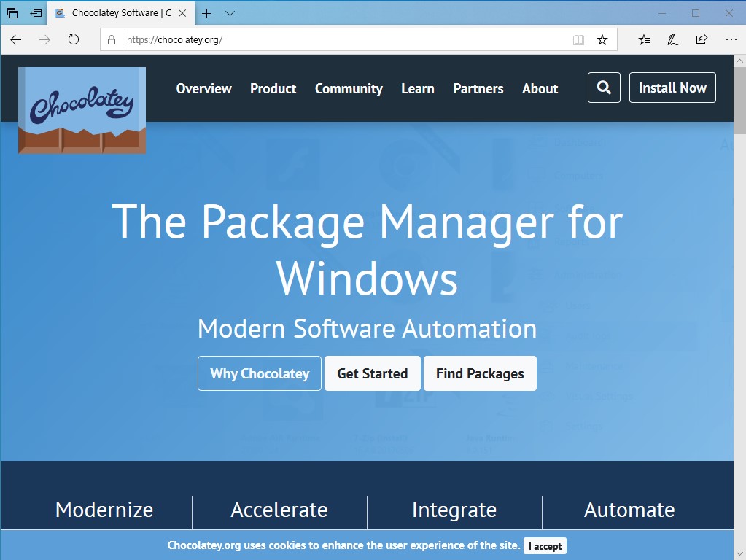
Task: Click the Get Started button
Action: (x=373, y=373)
